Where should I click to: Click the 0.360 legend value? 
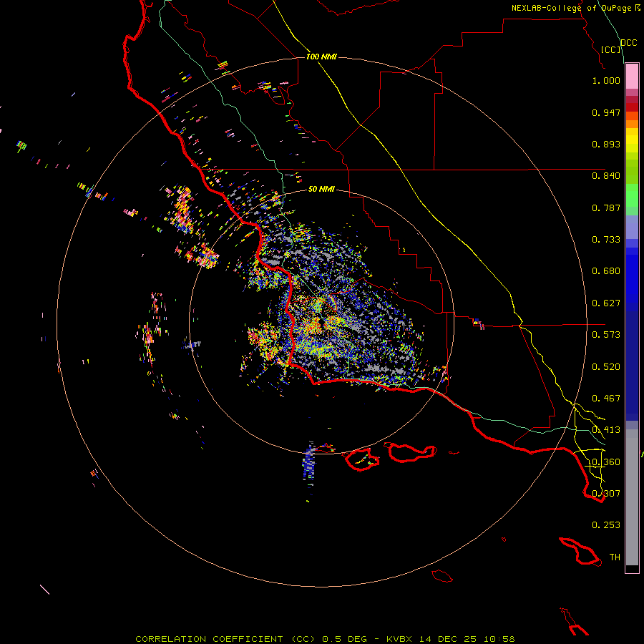coord(606,462)
